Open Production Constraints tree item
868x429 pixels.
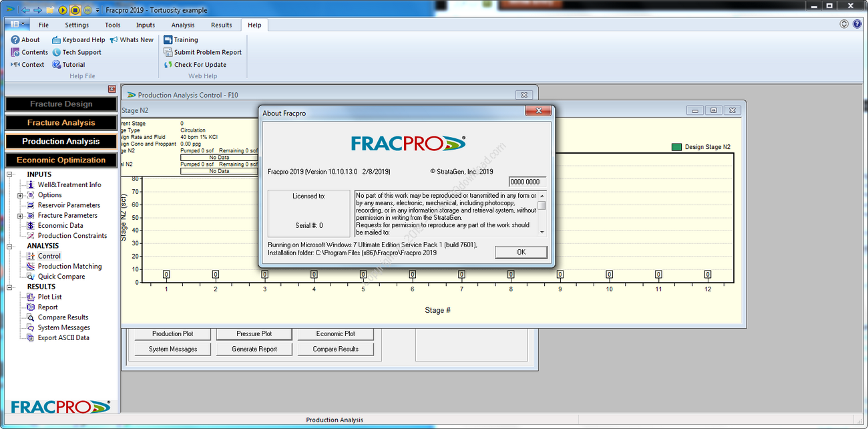[x=72, y=235]
